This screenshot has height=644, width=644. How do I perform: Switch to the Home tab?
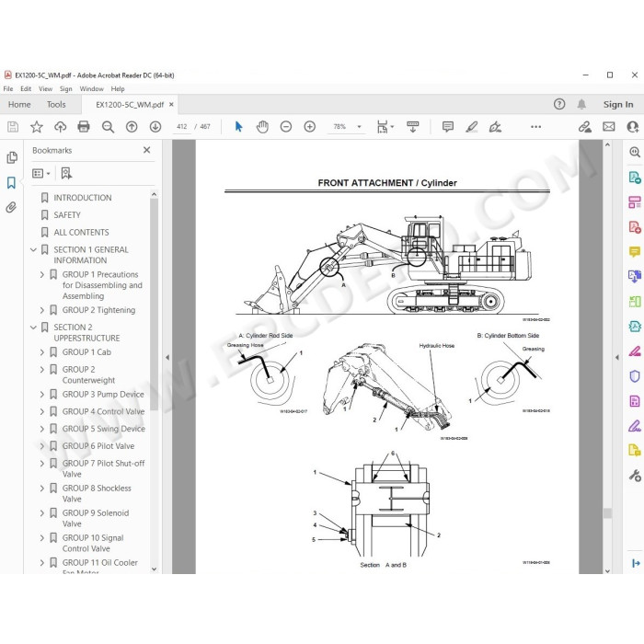[19, 104]
